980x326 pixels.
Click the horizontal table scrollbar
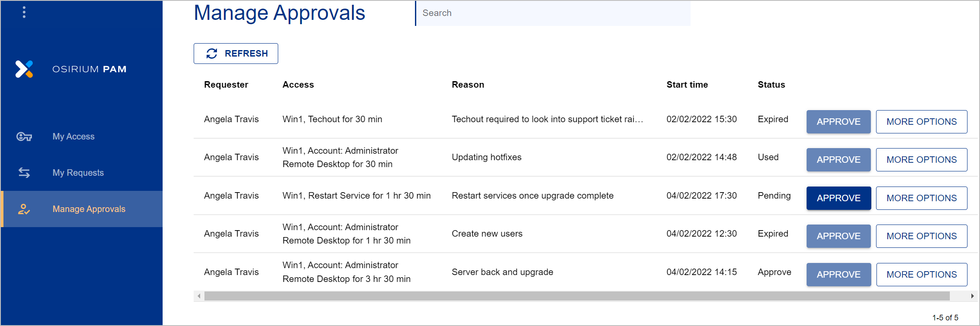tap(577, 296)
